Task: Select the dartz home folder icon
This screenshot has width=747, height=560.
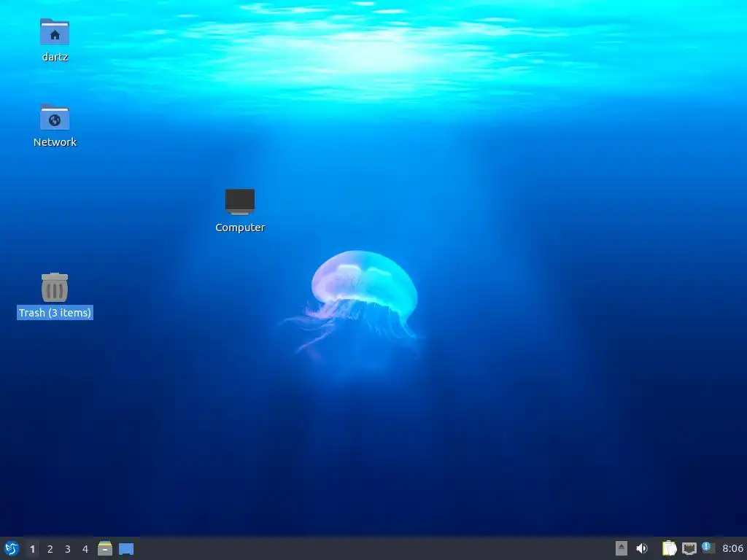Action: point(55,32)
